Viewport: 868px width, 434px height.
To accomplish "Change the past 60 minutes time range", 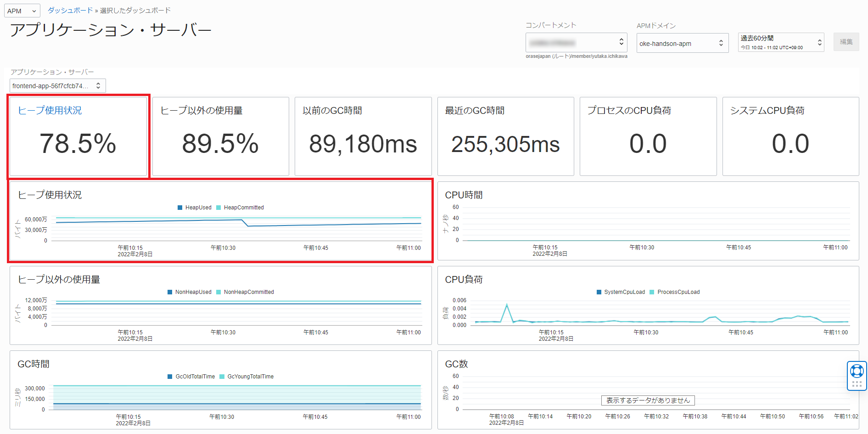I will (x=780, y=42).
